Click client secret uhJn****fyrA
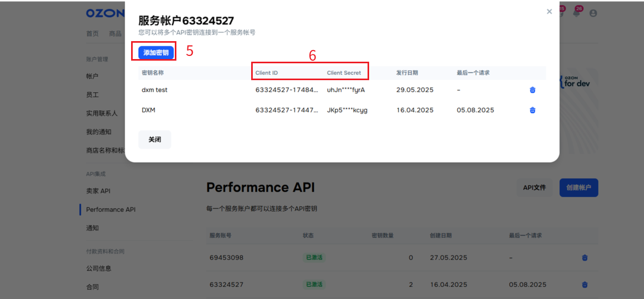Viewport: 644px width, 299px height. (346, 90)
